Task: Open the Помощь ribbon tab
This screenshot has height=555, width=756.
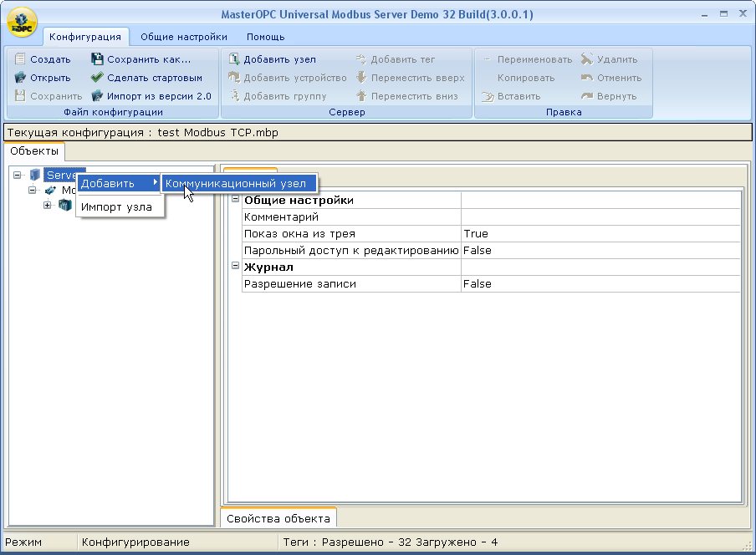Action: tap(265, 37)
